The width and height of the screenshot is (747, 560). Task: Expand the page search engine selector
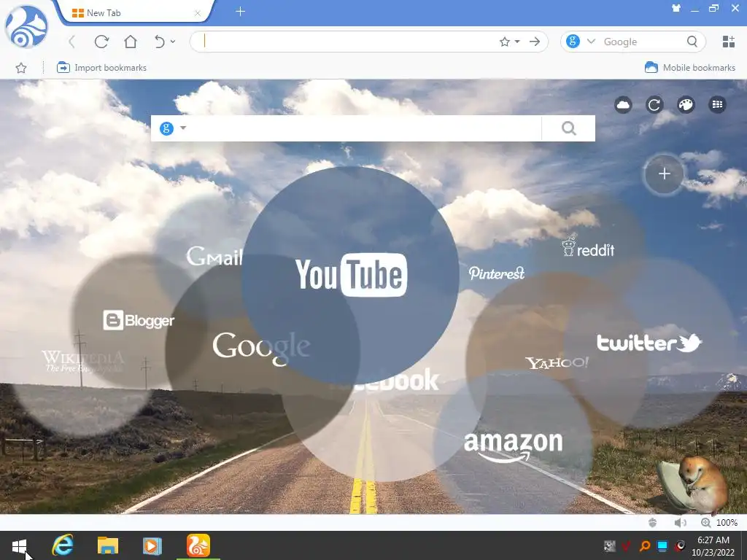[172, 128]
